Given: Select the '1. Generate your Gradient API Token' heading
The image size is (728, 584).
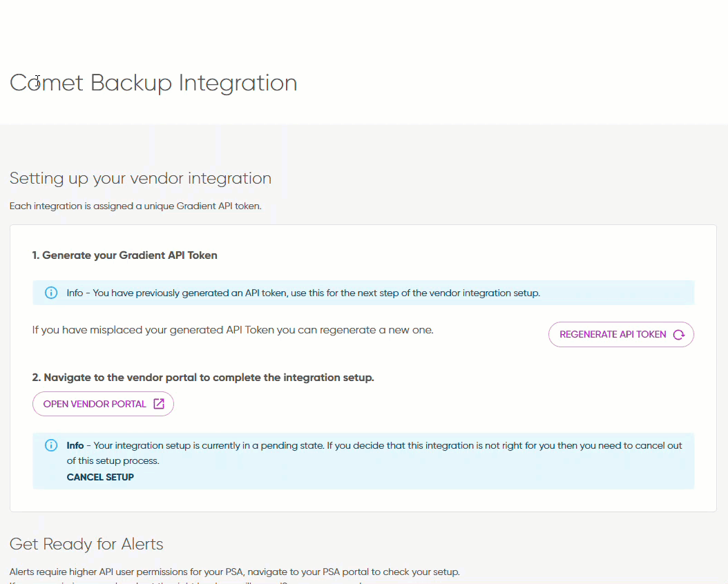Looking at the screenshot, I should point(124,255).
